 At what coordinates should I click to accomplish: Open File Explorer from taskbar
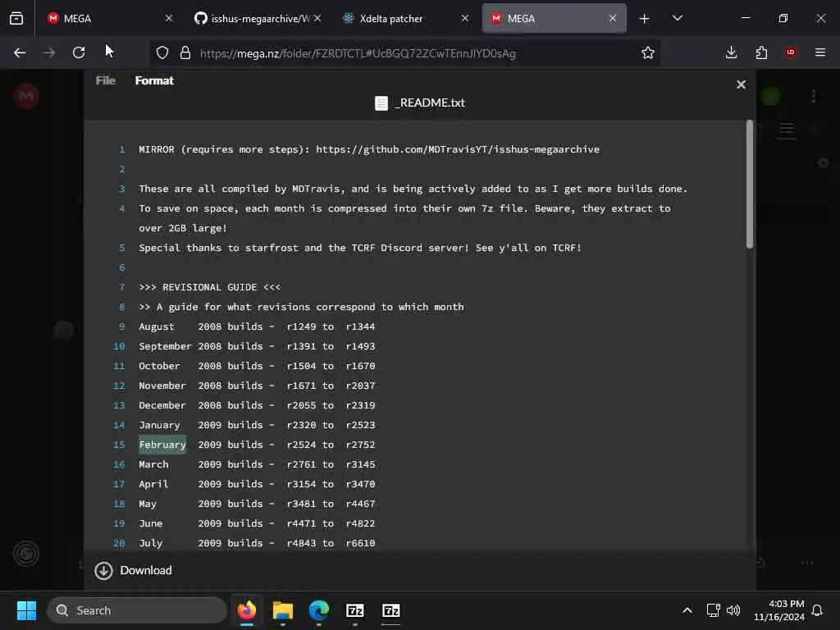[x=283, y=610]
